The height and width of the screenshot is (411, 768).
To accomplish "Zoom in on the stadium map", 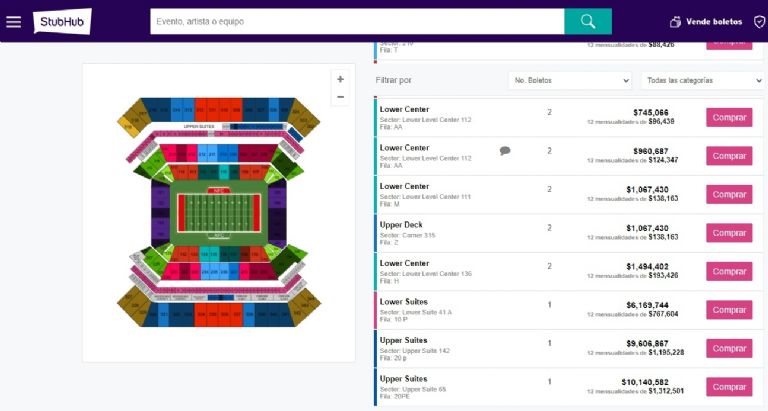I will (x=340, y=79).
